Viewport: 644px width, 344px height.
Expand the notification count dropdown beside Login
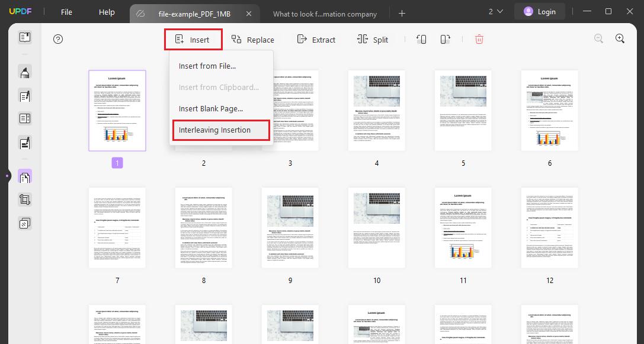(496, 11)
